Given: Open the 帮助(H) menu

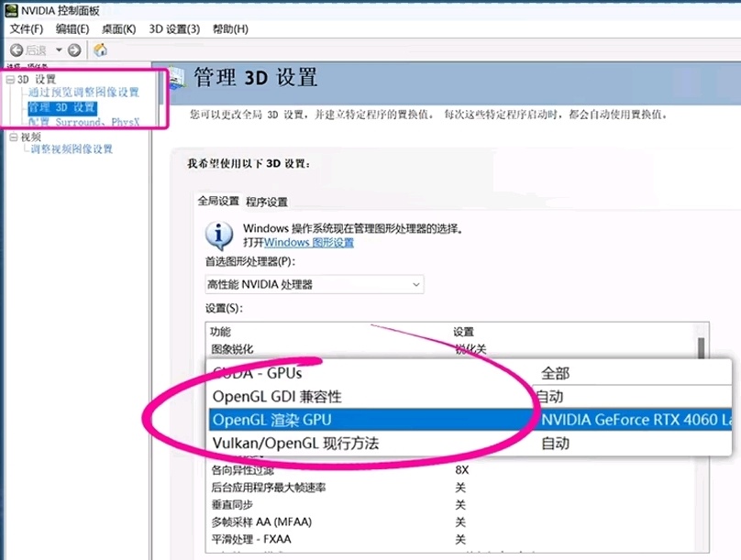Looking at the screenshot, I should 230,29.
